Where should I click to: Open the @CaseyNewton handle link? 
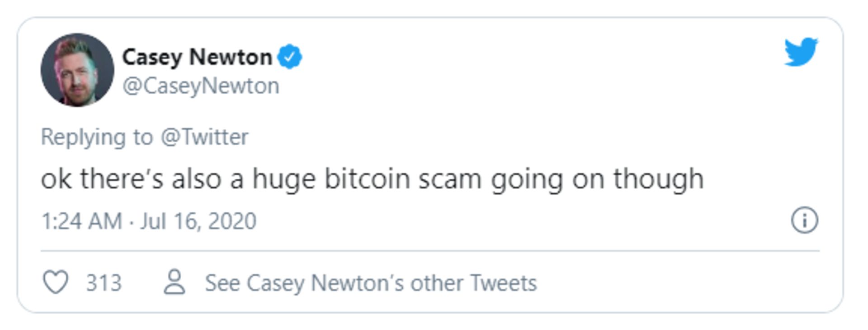click(x=201, y=86)
